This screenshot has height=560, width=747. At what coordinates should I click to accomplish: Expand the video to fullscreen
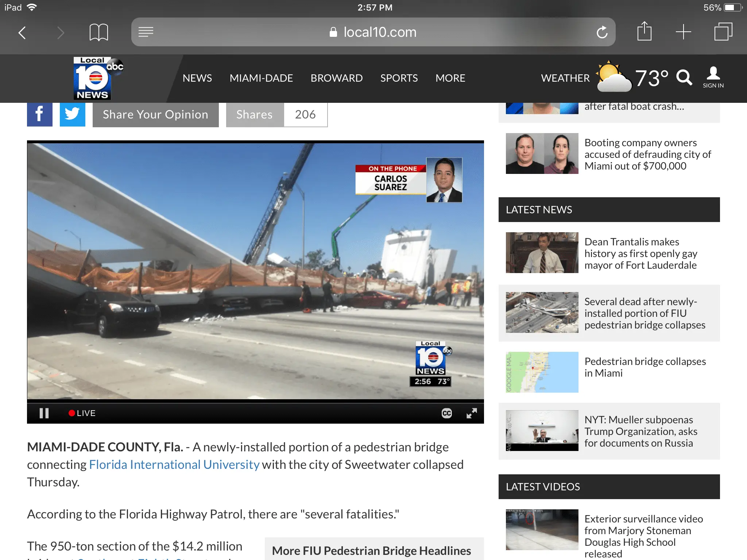pos(472,413)
